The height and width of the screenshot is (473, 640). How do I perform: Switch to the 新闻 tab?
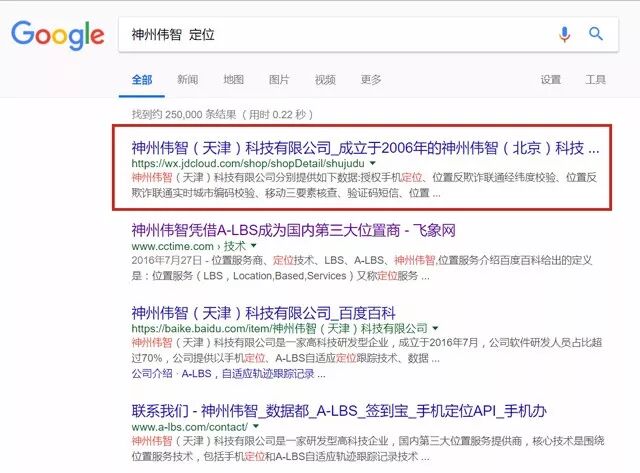click(187, 79)
